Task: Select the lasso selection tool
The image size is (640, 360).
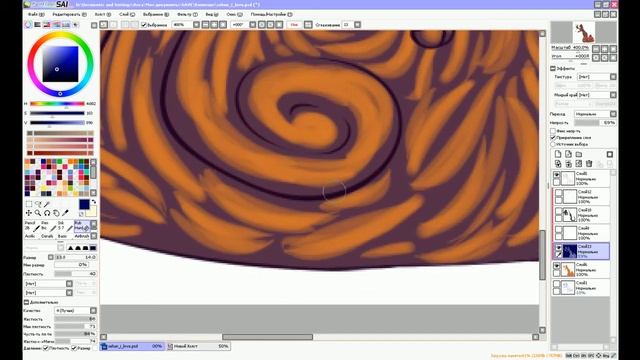Action: click(38, 204)
